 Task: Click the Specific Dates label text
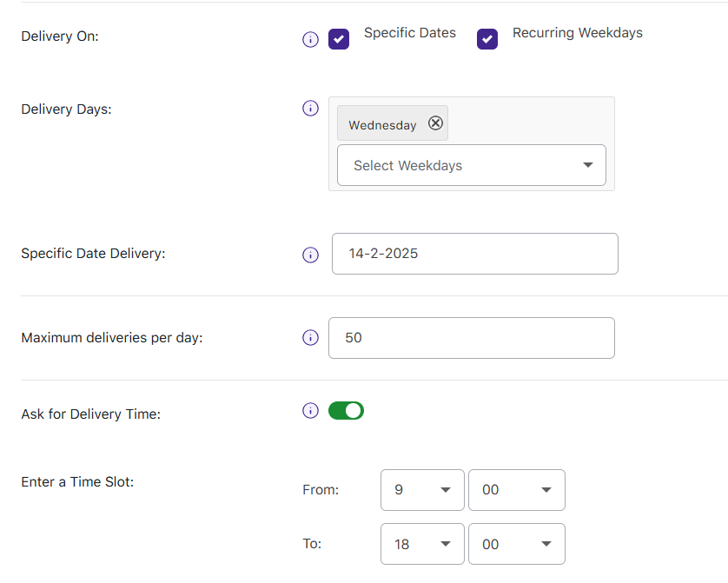click(409, 33)
